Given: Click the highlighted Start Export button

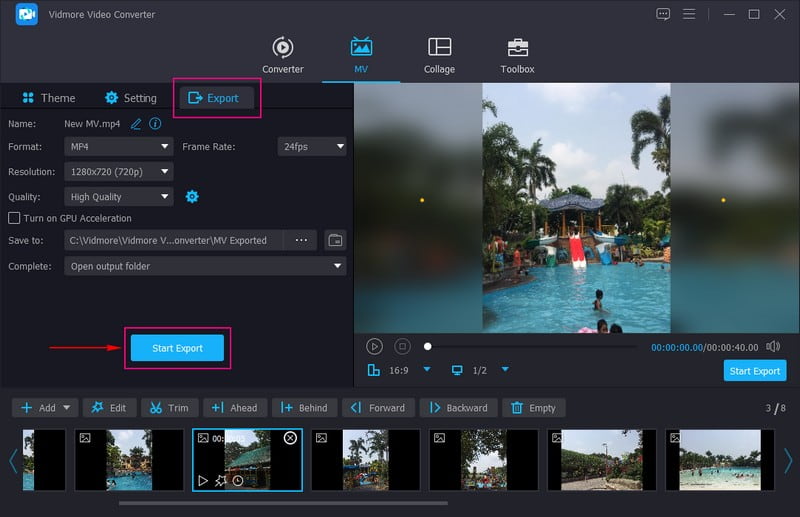Looking at the screenshot, I should tap(177, 348).
